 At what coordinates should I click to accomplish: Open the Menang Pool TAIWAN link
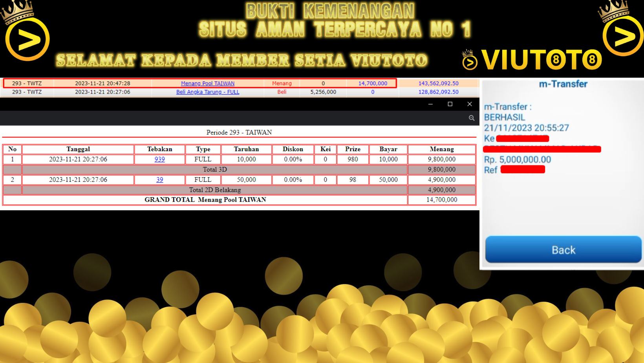207,83
